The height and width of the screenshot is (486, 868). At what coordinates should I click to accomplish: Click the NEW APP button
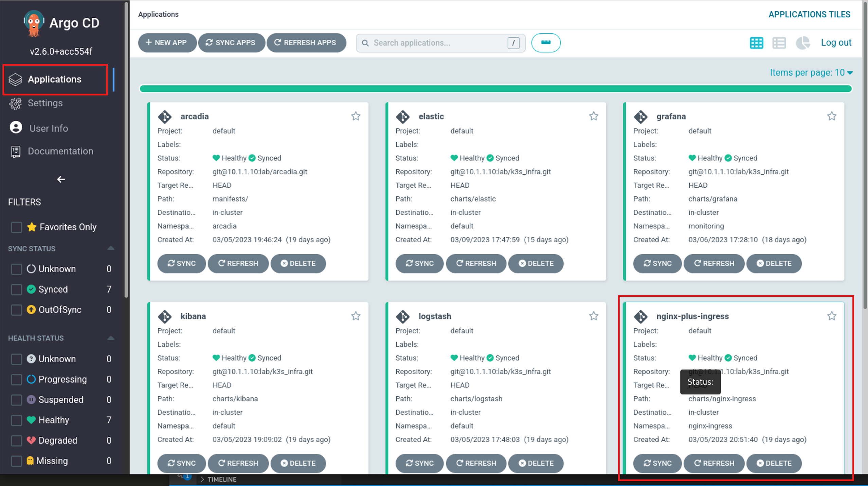coord(167,43)
